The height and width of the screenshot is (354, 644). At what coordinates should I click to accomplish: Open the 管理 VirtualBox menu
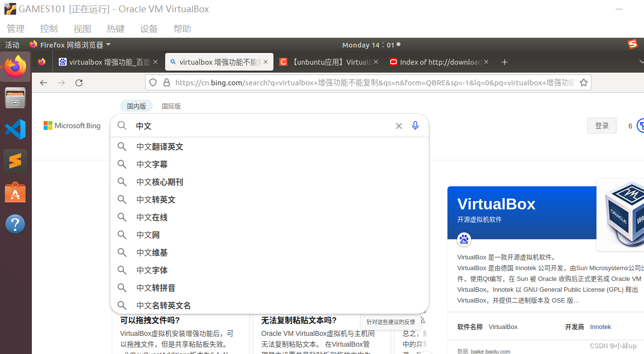(x=16, y=29)
